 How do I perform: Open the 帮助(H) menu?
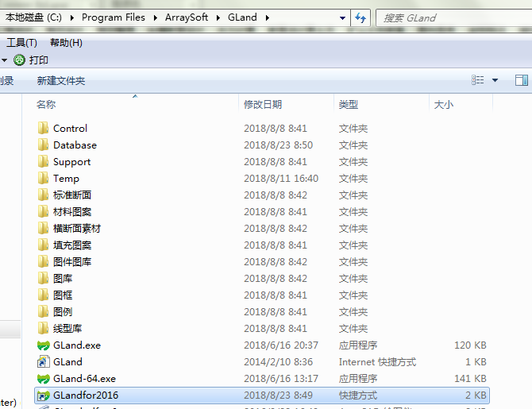[x=66, y=43]
